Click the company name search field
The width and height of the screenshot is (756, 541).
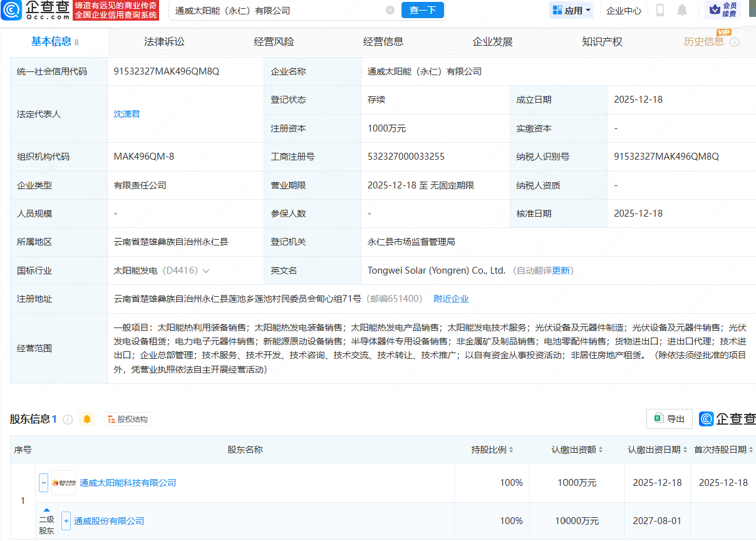276,10
